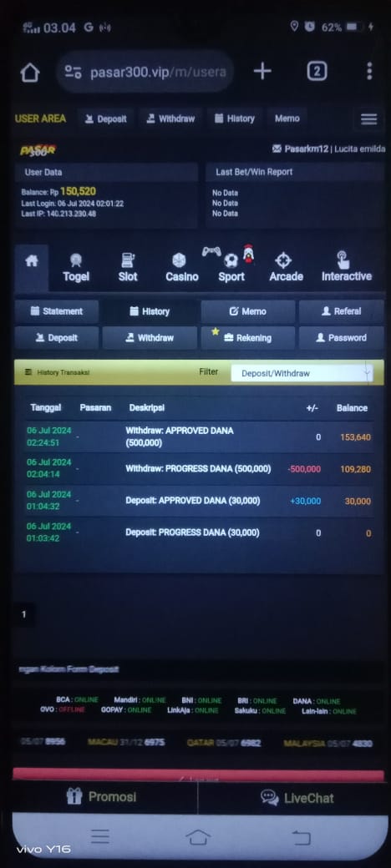Select the Casino game category
This screenshot has height=868, width=391.
181,268
